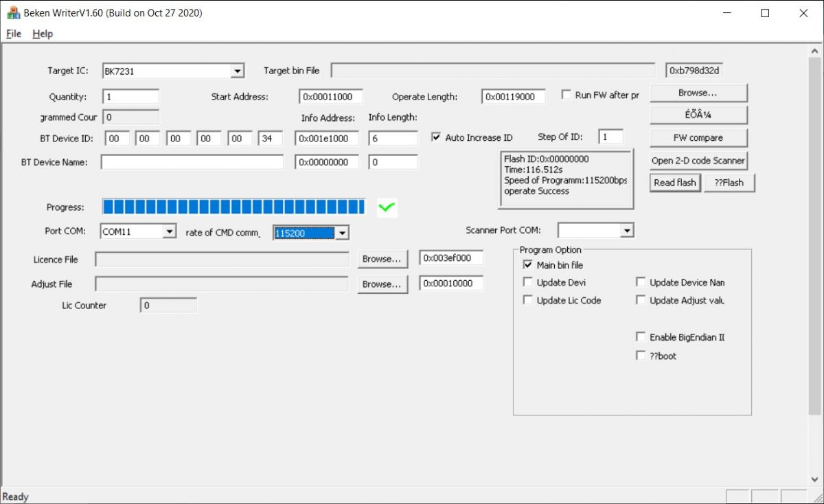Screen dimensions: 824x504
Task: Click the FW compare button
Action: point(698,138)
